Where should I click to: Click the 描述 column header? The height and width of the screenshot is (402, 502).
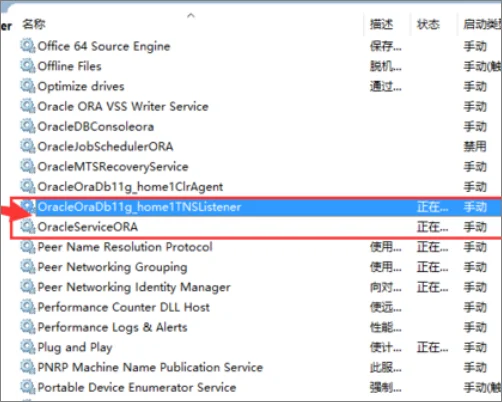coord(381,24)
